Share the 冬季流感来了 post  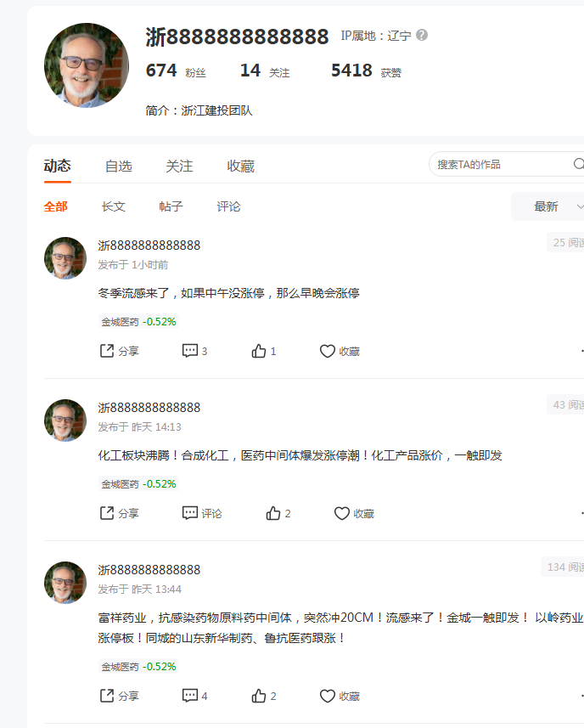point(119,351)
